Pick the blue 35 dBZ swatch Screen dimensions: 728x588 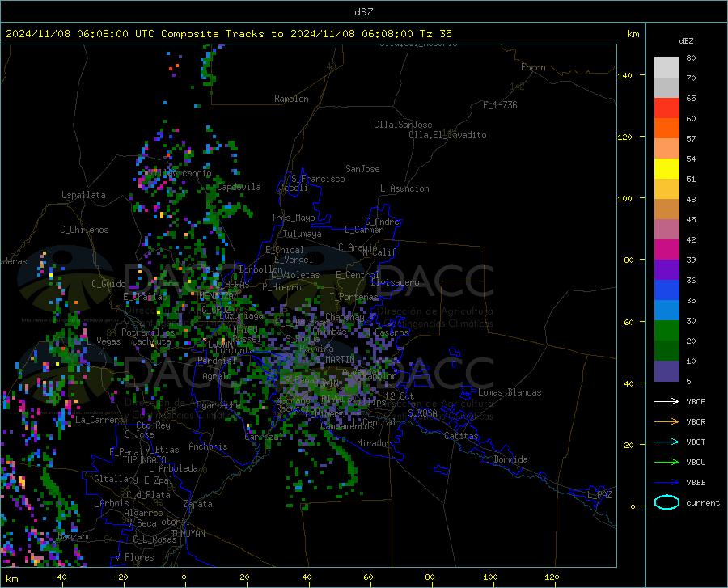(x=667, y=290)
